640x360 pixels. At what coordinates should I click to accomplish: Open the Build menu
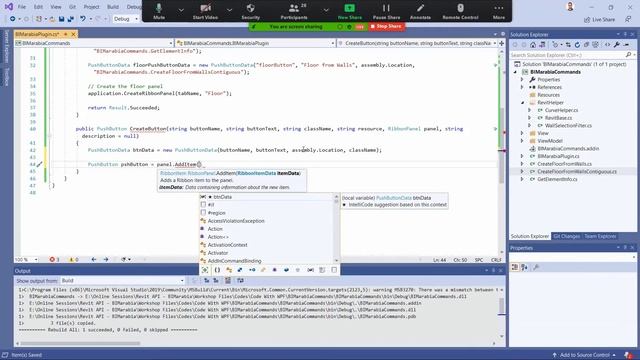(113, 7)
